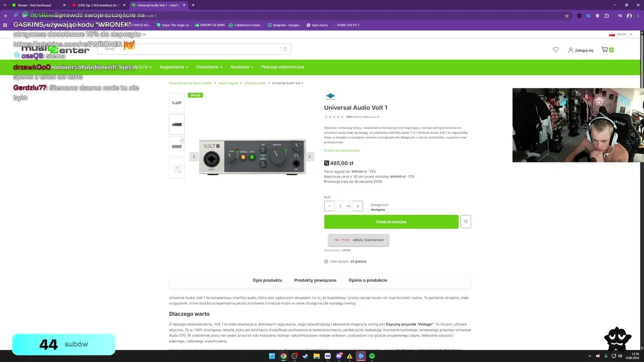Open the Top 3 XLR Interfaces YouTube tab
This screenshot has width=644, height=362.
pyautogui.click(x=98, y=5)
